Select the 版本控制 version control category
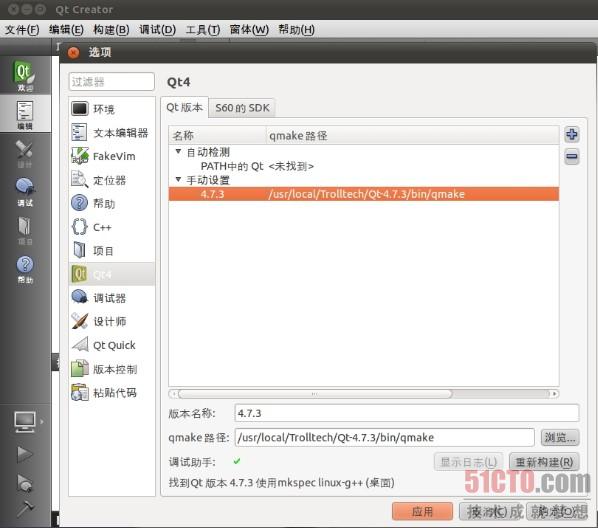 coord(112,369)
